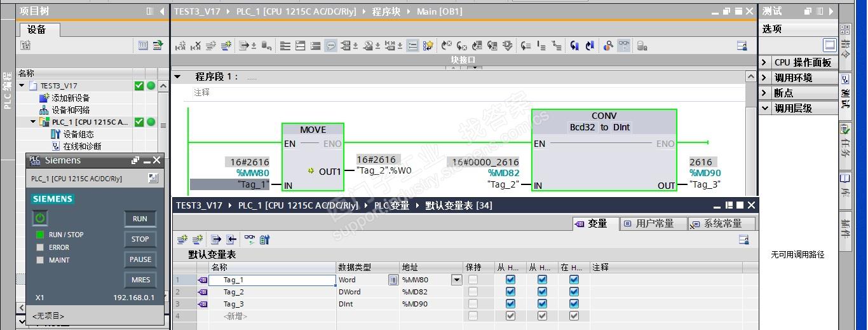This screenshot has height=330, width=868.
Task: Click the add new tag icon in variable table
Action: click(x=182, y=240)
